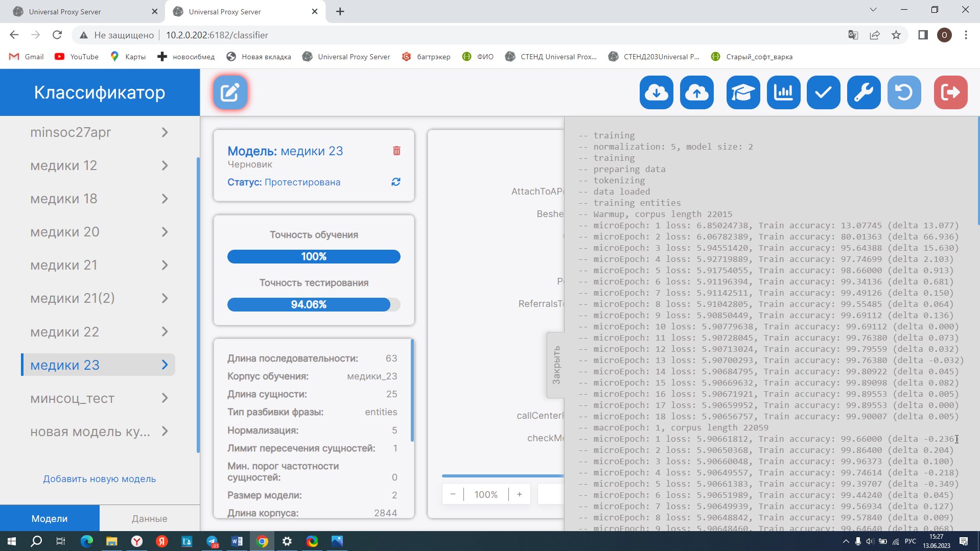980x551 pixels.
Task: Click the Добавить новую модель link
Action: [99, 479]
